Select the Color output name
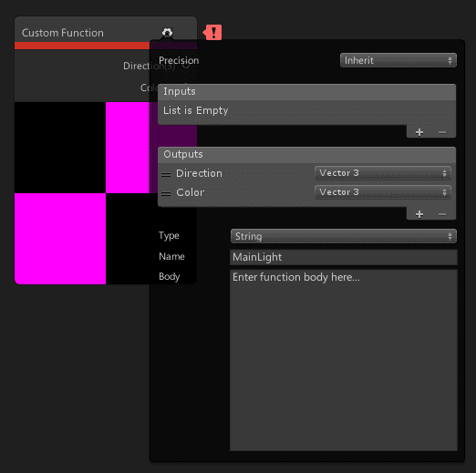 (x=191, y=192)
